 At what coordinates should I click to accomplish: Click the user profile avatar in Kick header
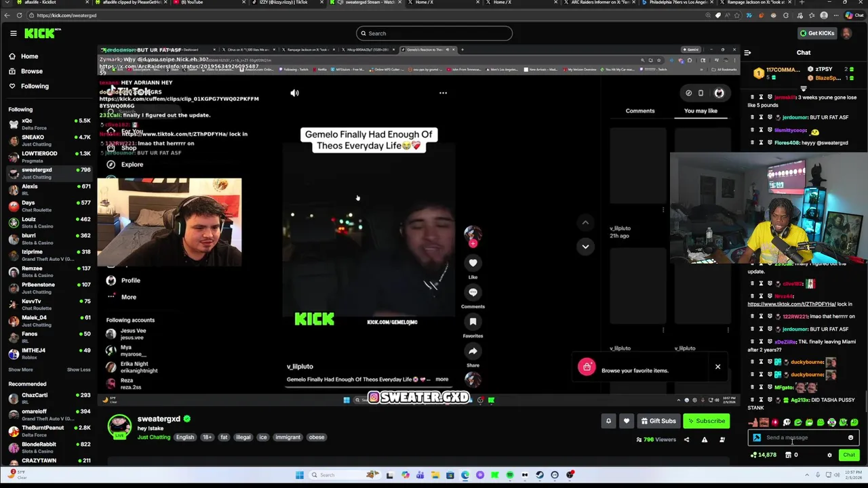847,33
